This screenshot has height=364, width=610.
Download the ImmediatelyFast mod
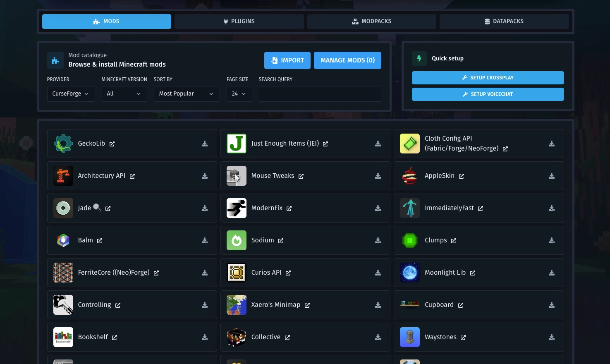pos(552,208)
